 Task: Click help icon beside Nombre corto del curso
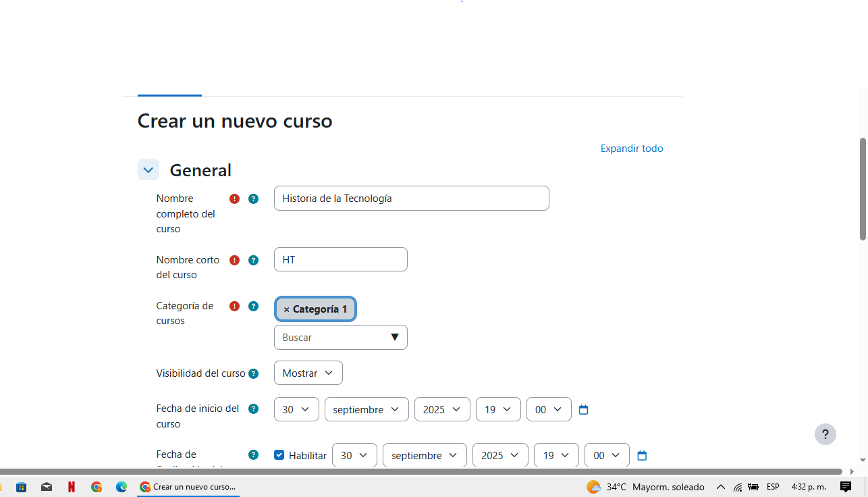point(253,260)
